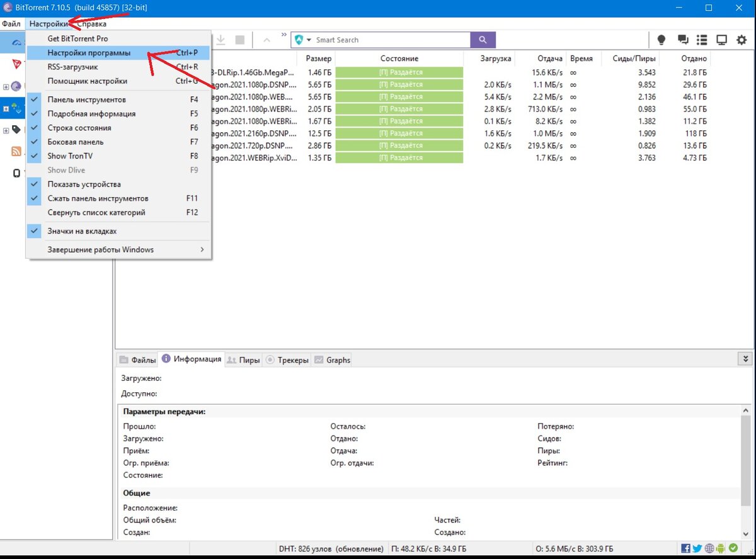The width and height of the screenshot is (756, 559).
Task: Click the Facebook status bar icon
Action: [x=686, y=548]
